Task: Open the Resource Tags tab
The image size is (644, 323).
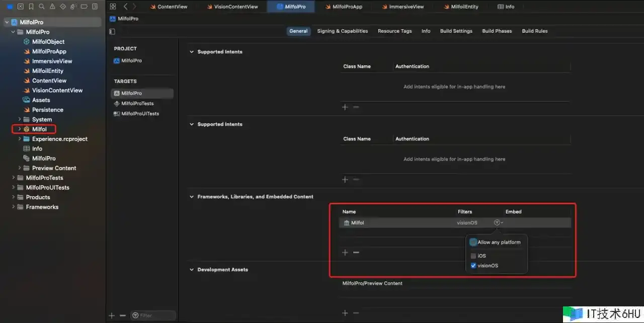Action: coord(394,31)
